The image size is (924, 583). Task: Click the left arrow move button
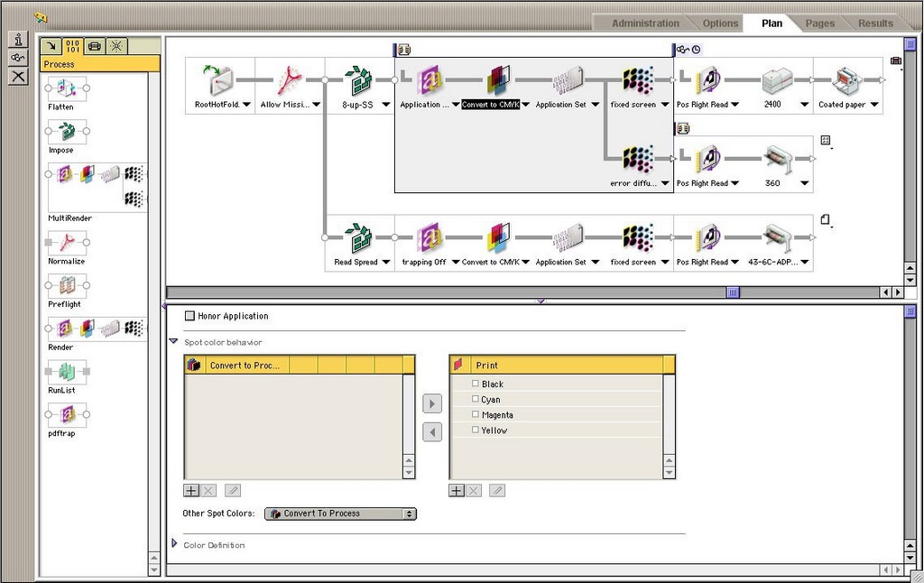pyautogui.click(x=432, y=432)
